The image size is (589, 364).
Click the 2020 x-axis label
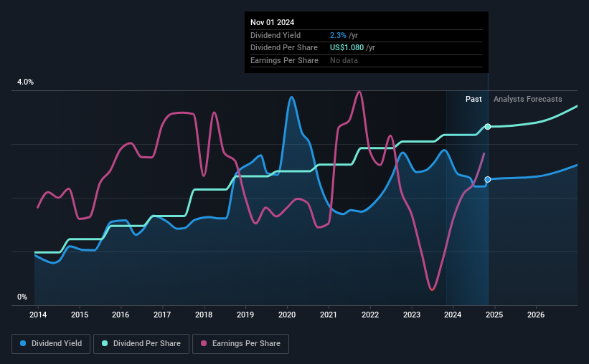tap(287, 315)
